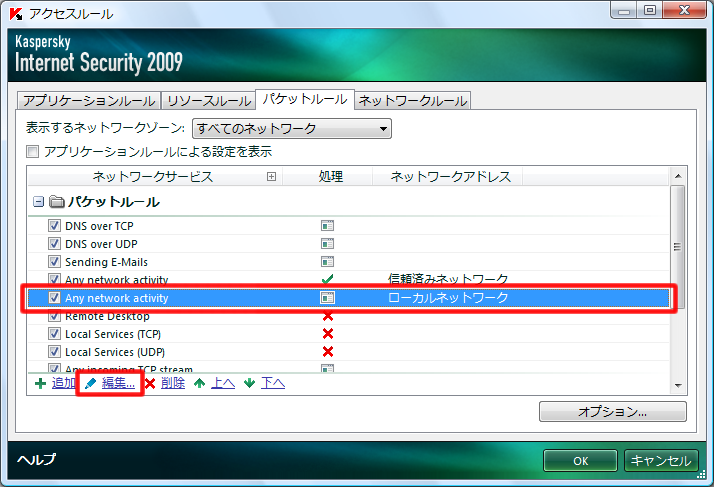
Task: Click the green plus Add rule icon
Action: point(40,383)
